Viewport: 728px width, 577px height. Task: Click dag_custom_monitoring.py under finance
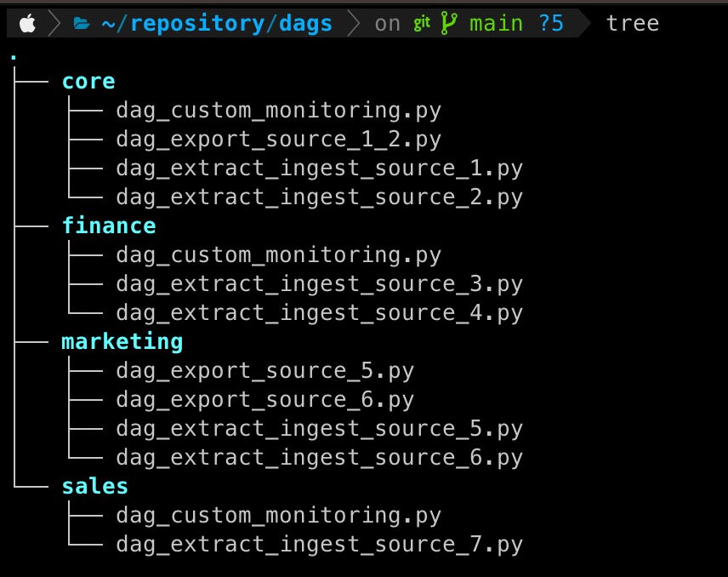279,255
